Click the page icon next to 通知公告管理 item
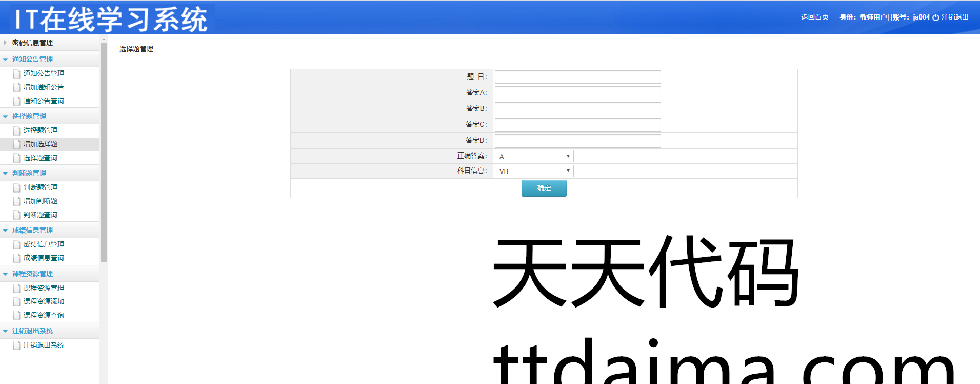The width and height of the screenshot is (980, 384). pos(17,74)
